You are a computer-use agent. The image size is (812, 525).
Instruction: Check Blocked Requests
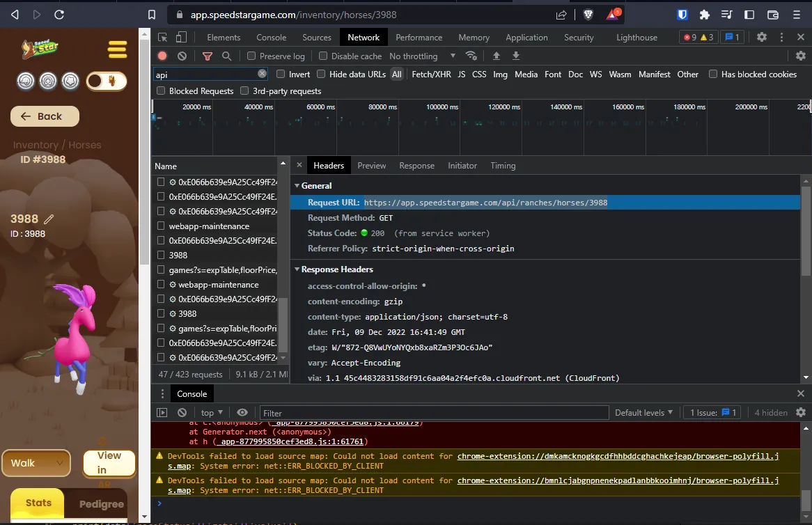pyautogui.click(x=161, y=91)
